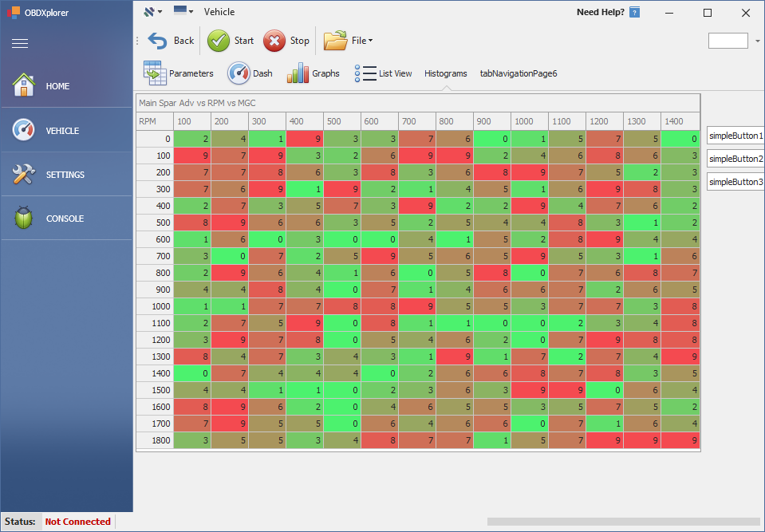Click simpleButton1
This screenshot has height=532, width=765.
click(735, 136)
